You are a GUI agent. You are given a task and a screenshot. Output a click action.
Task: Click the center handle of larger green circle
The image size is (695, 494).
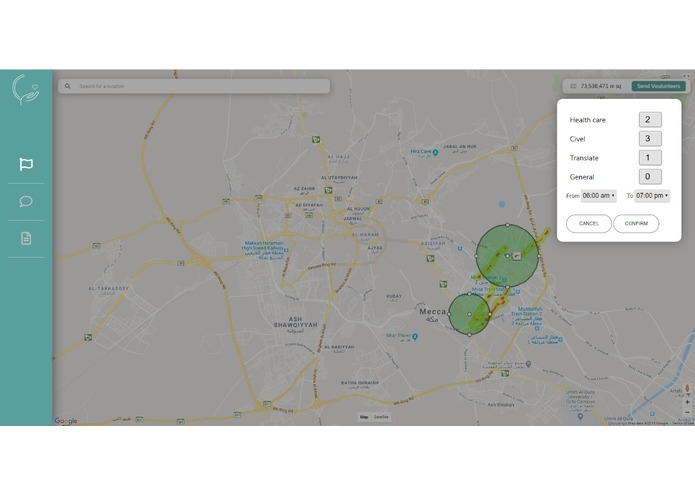[x=508, y=256]
